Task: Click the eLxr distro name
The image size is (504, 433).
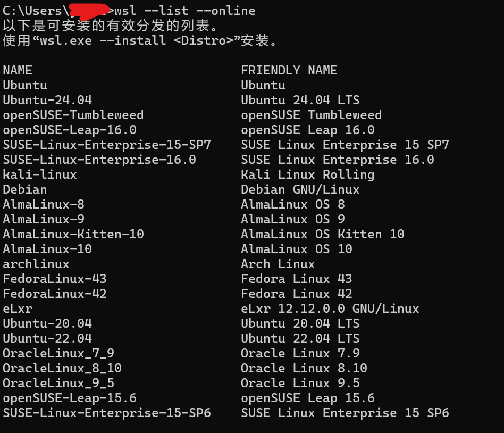Action: click(x=18, y=309)
